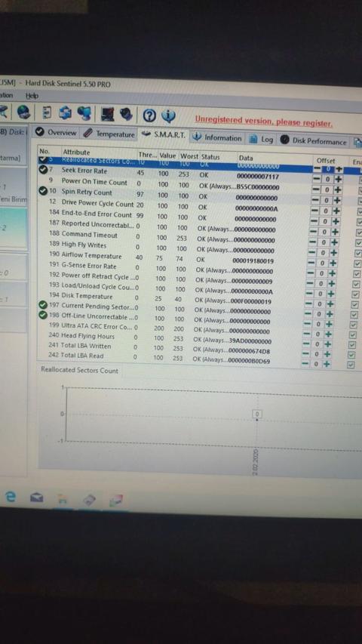Click the globe toolbar icon
This screenshot has width=362, height=644.
coord(24,111)
